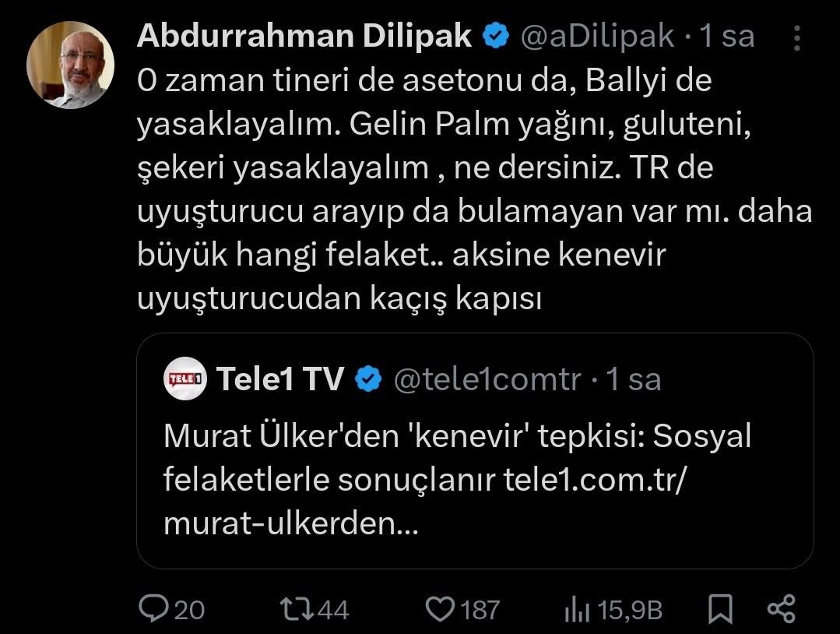The image size is (840, 634).
Task: Click the quoted tweet's 1 sa timestamp
Action: tap(634, 379)
